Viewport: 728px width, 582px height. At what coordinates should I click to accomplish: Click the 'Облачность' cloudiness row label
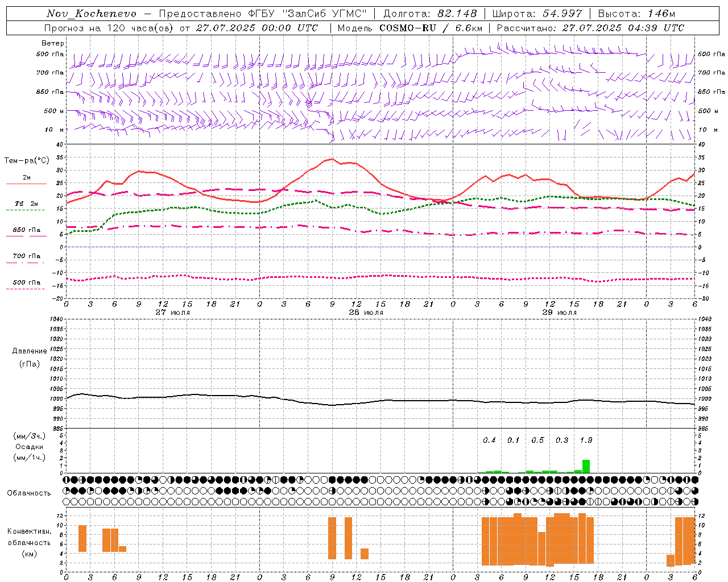29,493
